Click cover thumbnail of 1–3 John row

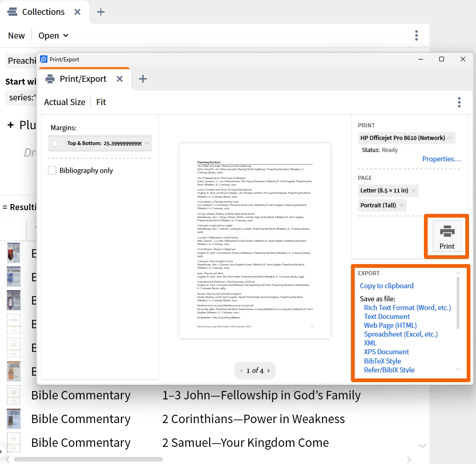13,395
